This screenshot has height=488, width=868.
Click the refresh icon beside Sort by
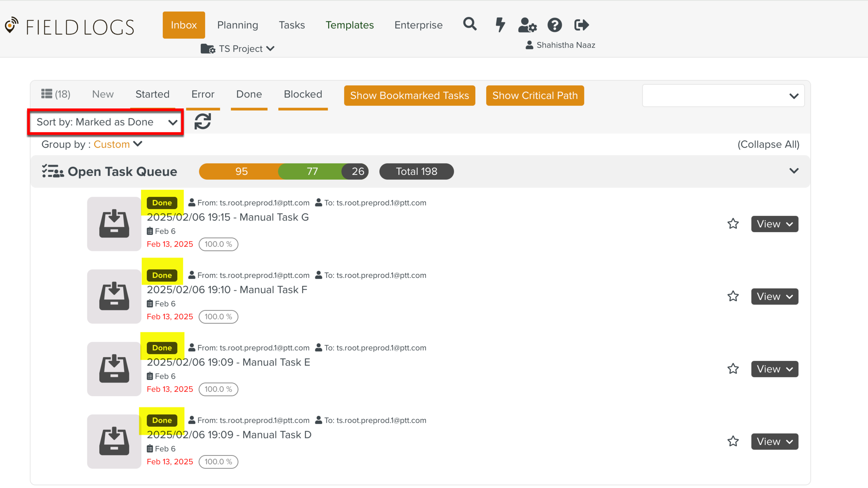202,122
